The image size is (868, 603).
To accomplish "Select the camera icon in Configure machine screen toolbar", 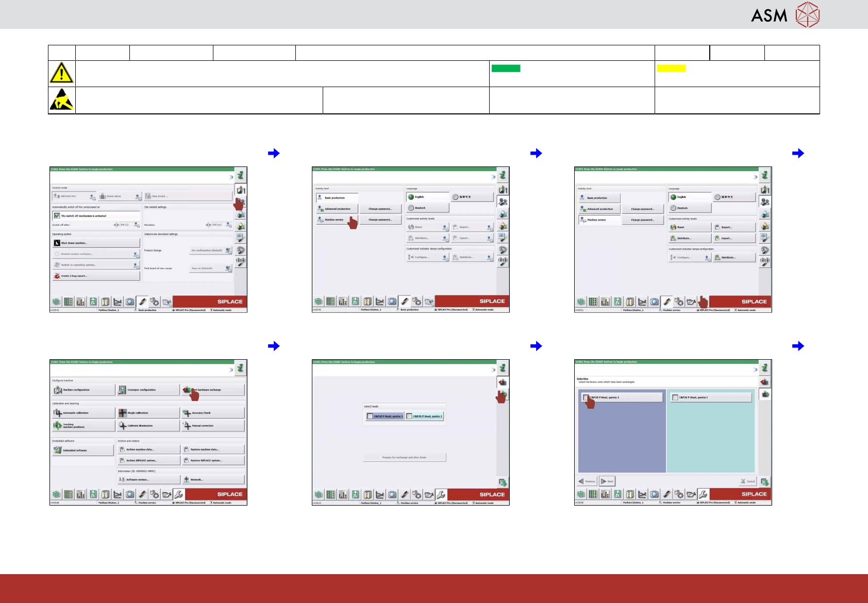I will coord(130,494).
